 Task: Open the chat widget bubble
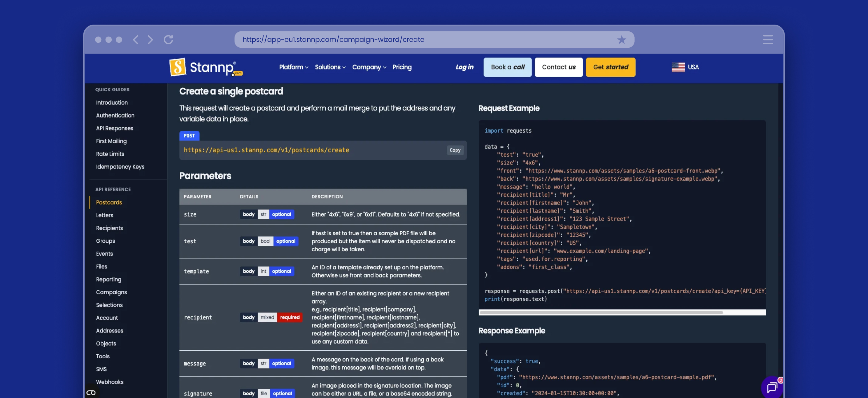(771, 387)
